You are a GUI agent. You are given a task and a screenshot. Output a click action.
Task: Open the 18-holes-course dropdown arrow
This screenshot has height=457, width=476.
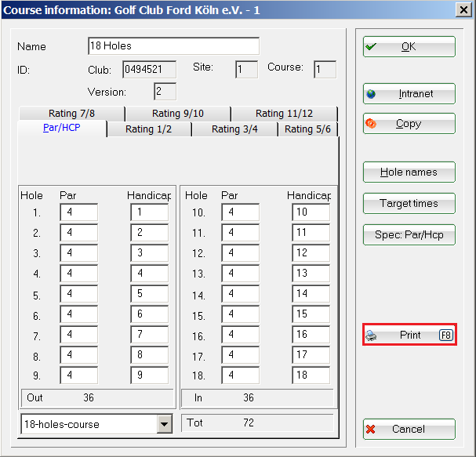(164, 424)
